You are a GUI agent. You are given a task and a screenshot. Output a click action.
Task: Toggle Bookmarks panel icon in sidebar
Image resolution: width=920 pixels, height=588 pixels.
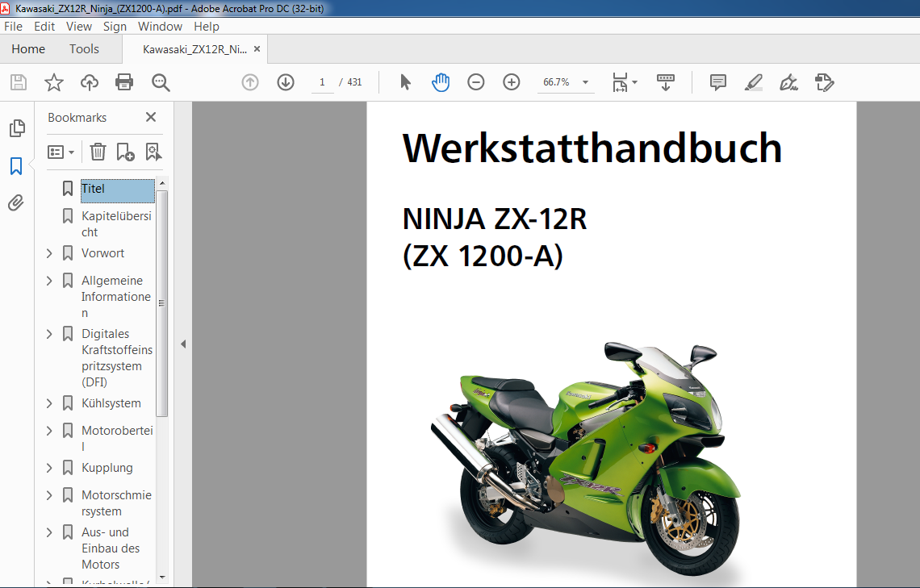(x=16, y=166)
